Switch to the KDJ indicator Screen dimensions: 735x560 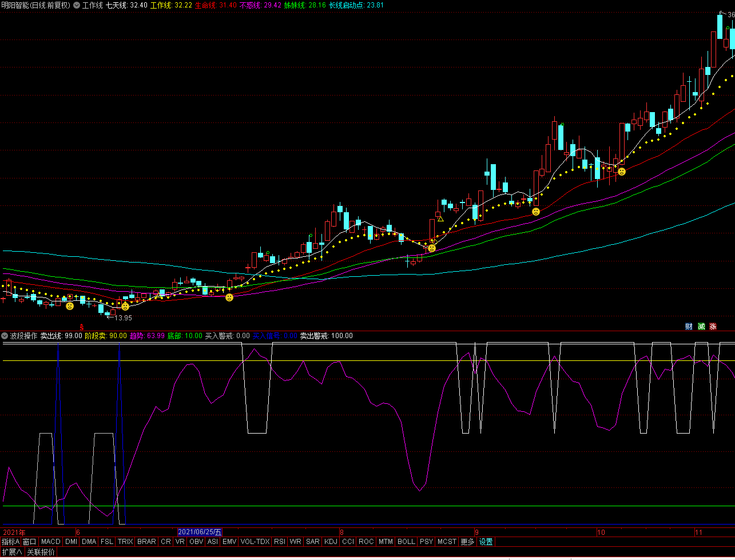[331, 542]
